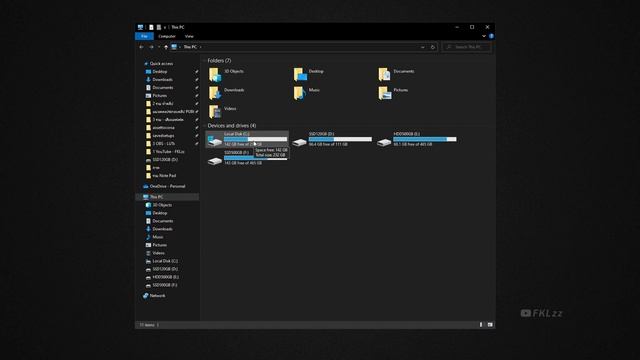Image resolution: width=640 pixels, height=360 pixels.
Task: Go back with the Back arrow
Action: click(x=141, y=47)
